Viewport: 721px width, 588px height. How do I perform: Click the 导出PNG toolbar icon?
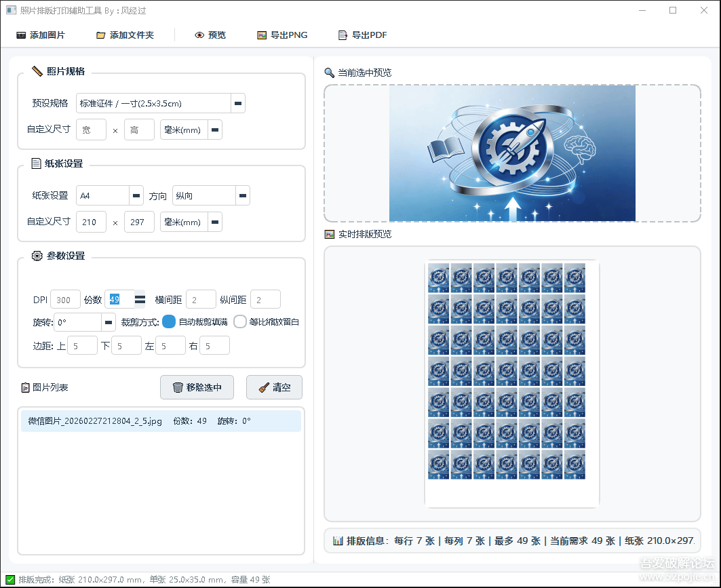point(262,35)
